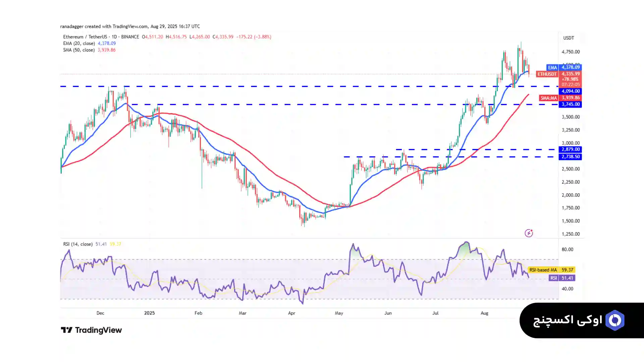The height and width of the screenshot is (362, 644).
Task: Click the USDT currency label on price axis
Action: 569,38
